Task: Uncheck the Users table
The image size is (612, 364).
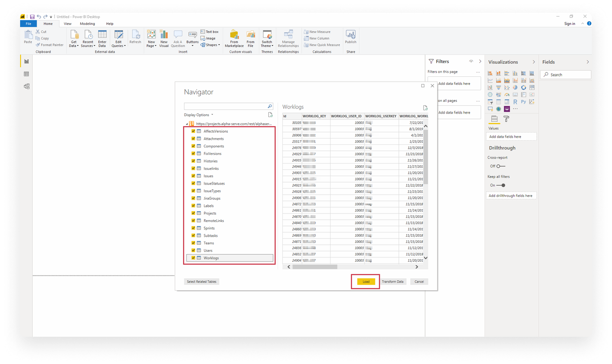Action: 193,251
